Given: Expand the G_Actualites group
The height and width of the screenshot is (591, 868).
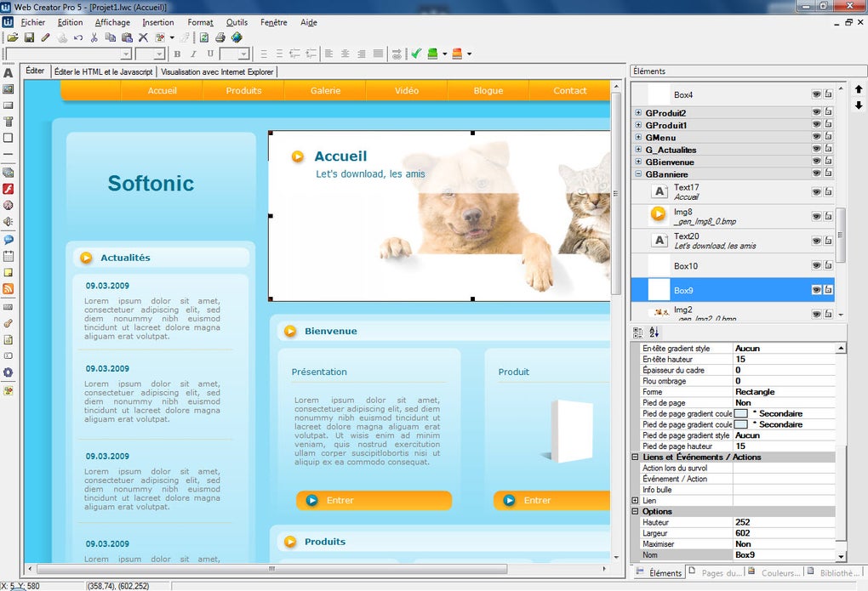Looking at the screenshot, I should point(638,149).
